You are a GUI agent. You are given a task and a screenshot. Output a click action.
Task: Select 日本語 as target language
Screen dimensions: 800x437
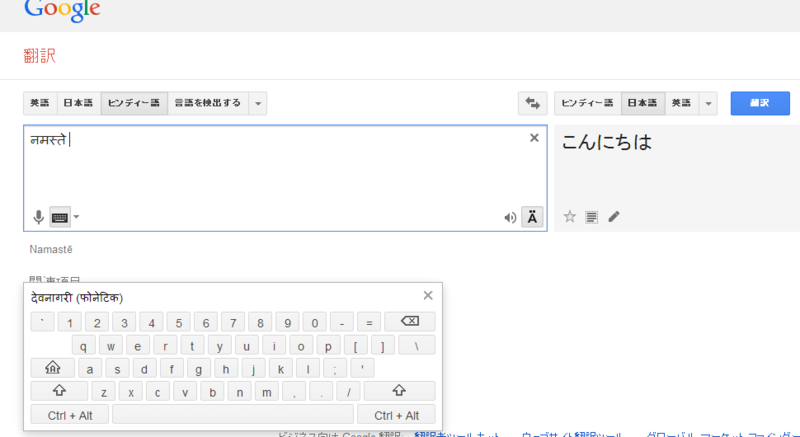(642, 103)
